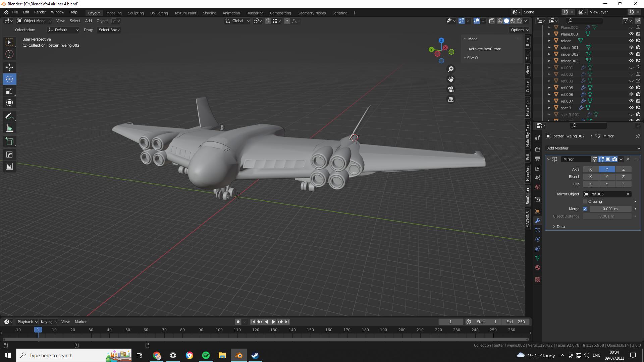This screenshot has width=644, height=362.
Task: Open Output properties tab icon
Action: (538, 159)
